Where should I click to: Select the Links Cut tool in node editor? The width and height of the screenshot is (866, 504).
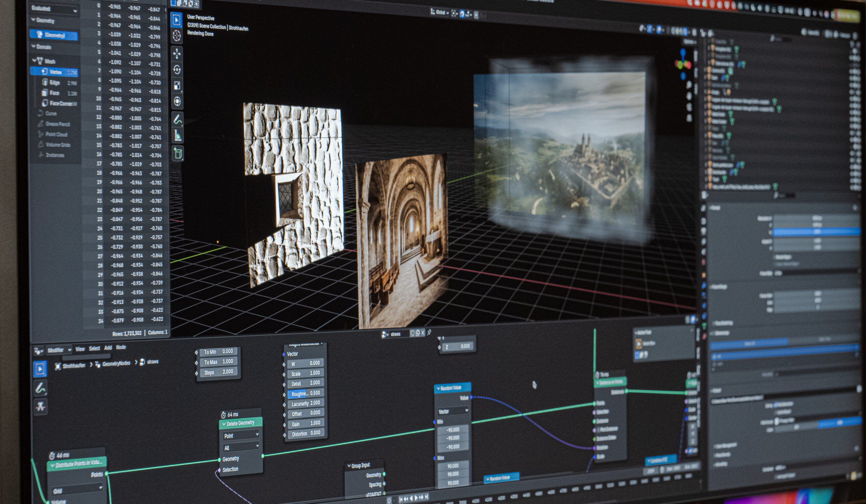pyautogui.click(x=41, y=407)
